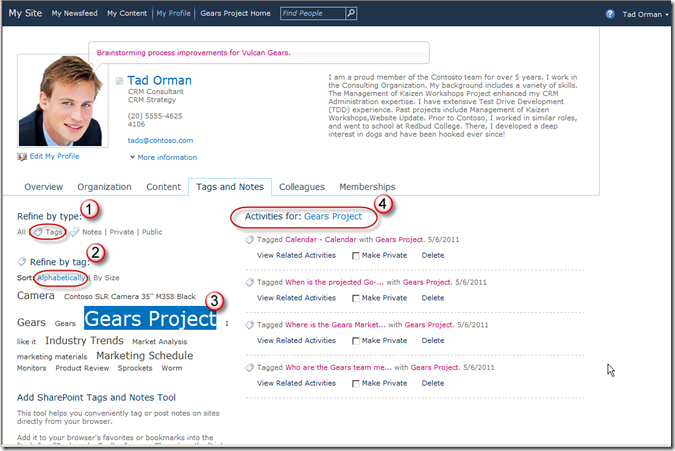Image resolution: width=675 pixels, height=451 pixels.
Task: Open My Newsfeed in top navigation
Action: [74, 13]
